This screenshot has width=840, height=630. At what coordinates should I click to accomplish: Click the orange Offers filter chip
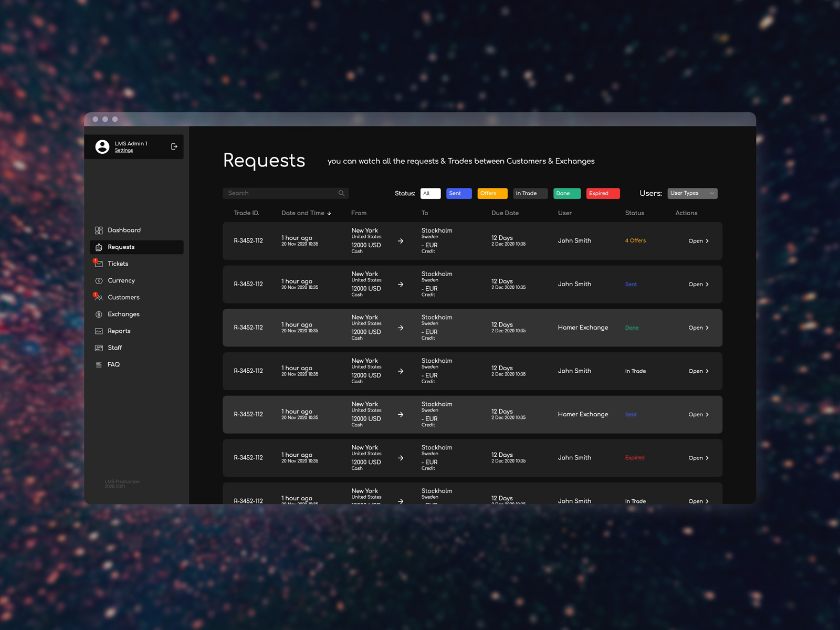492,193
